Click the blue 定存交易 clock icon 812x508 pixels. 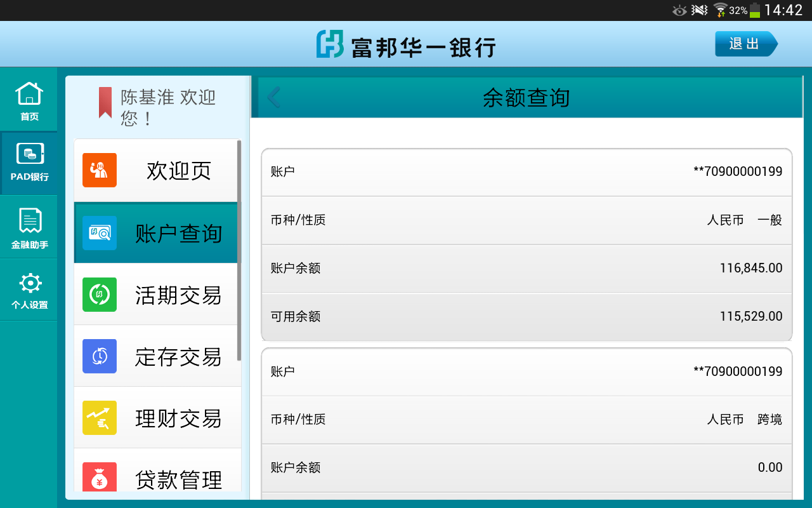[x=100, y=356]
